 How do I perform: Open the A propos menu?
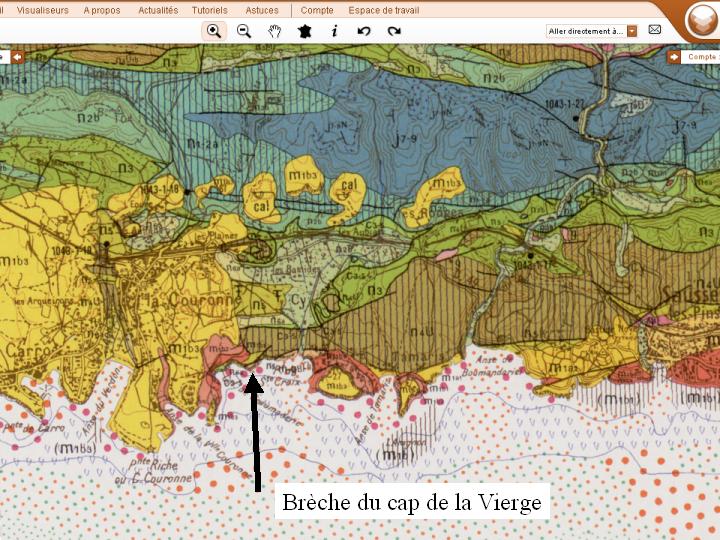tap(100, 9)
